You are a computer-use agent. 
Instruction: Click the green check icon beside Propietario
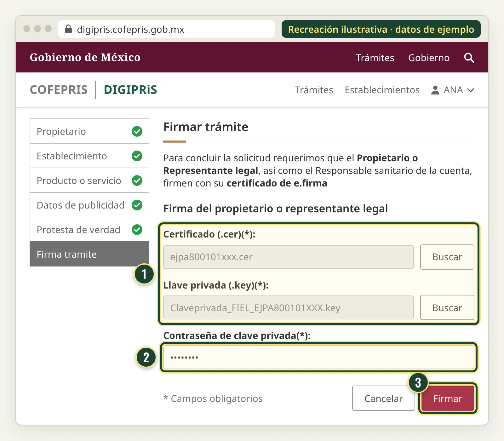(137, 131)
